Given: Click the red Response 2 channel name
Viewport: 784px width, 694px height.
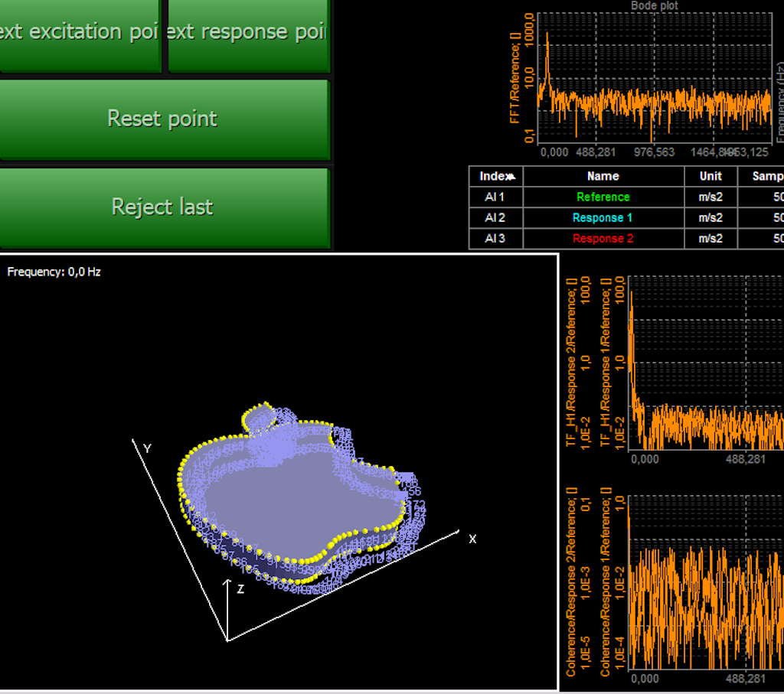Looking at the screenshot, I should coord(603,239).
